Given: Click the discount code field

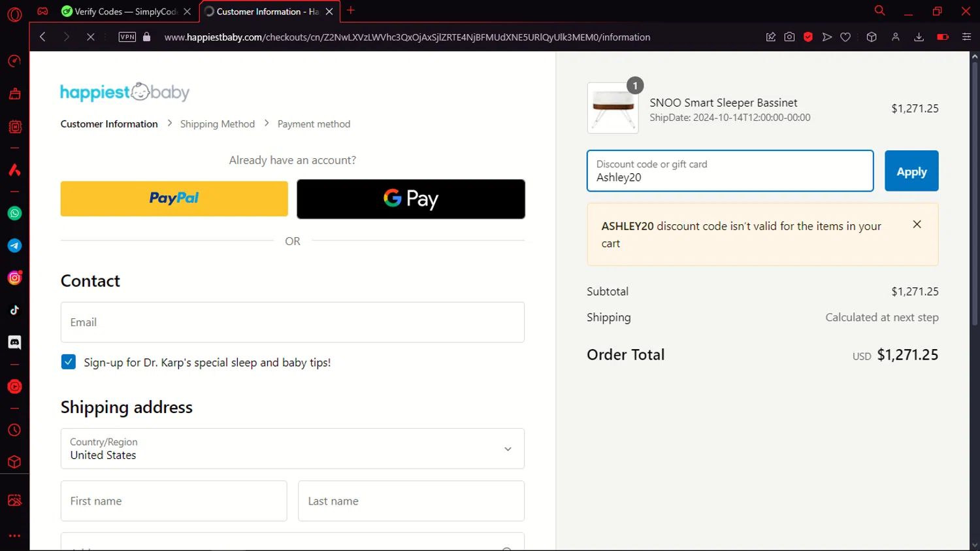Looking at the screenshot, I should tap(730, 171).
